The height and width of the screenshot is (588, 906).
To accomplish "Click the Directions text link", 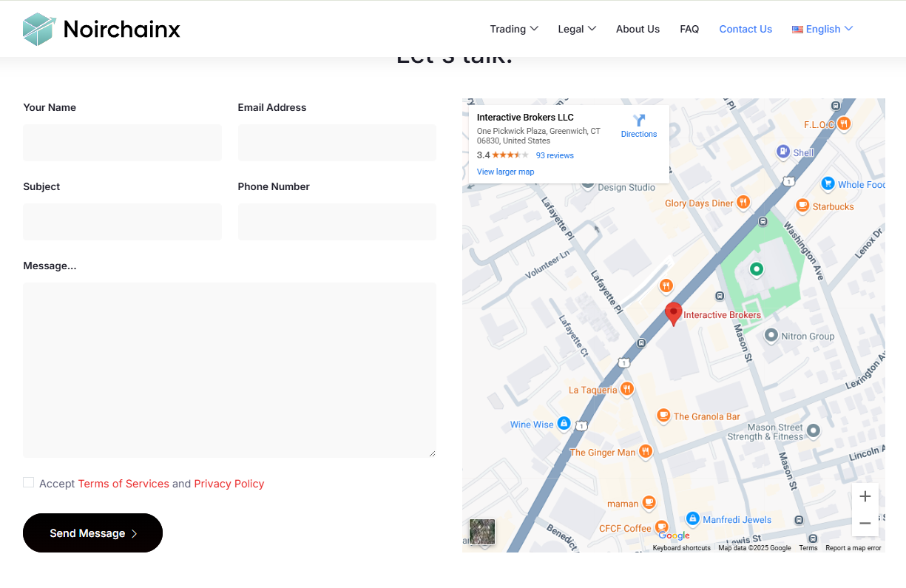I will click(639, 134).
